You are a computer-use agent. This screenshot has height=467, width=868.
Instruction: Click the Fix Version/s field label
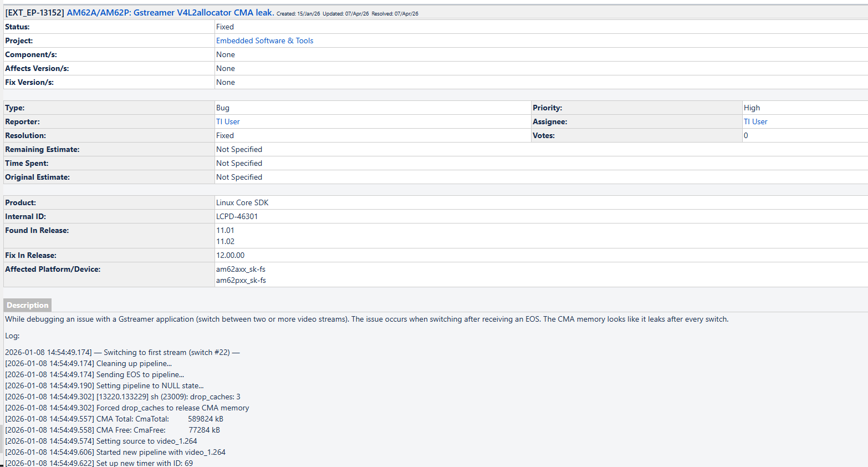(29, 82)
